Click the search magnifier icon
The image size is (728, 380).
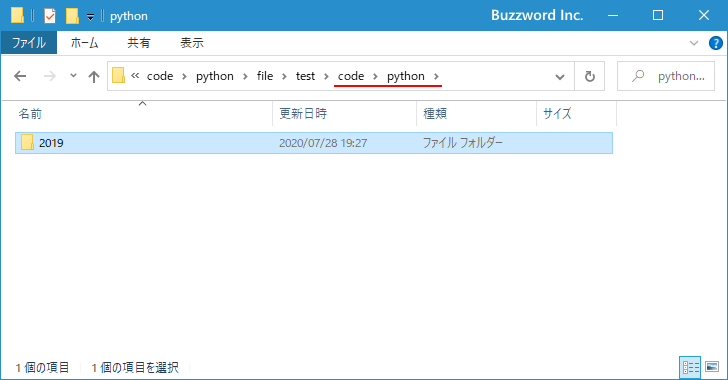[638, 76]
